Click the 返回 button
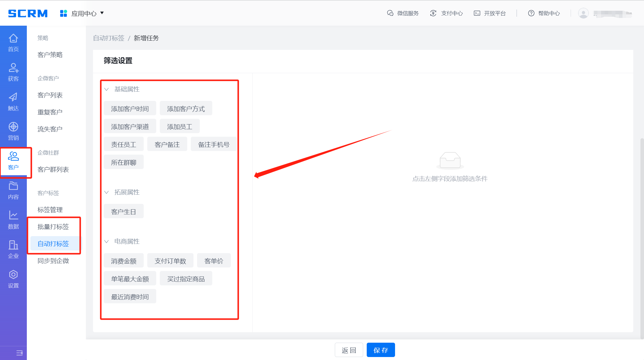 point(349,350)
